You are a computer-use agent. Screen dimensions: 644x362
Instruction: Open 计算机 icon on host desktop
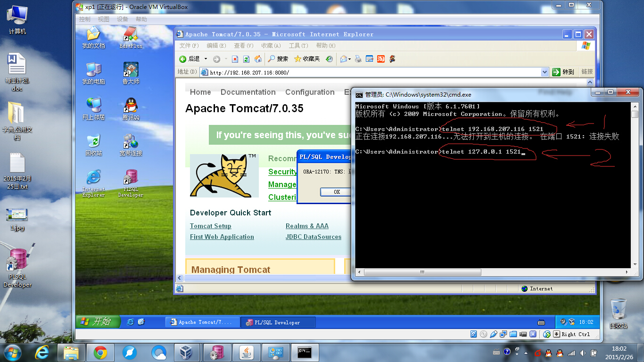click(17, 19)
